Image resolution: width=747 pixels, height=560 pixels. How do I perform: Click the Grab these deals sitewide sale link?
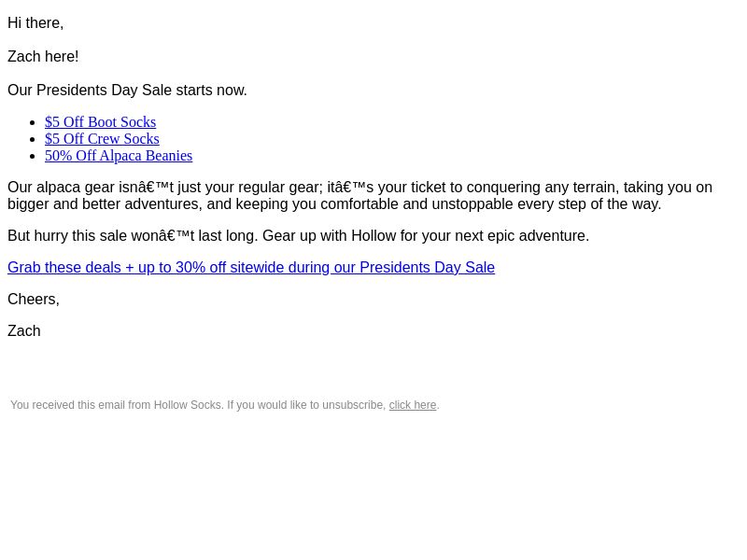point(251,268)
